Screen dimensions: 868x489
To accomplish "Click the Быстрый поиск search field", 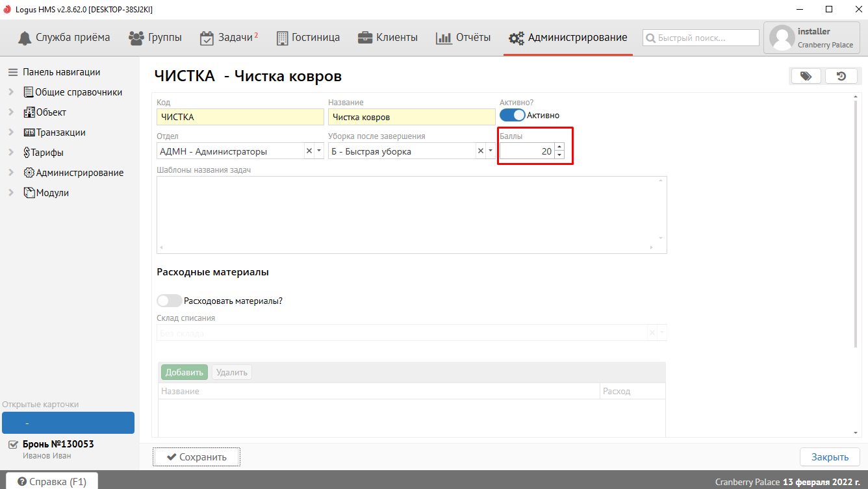I will (x=700, y=38).
